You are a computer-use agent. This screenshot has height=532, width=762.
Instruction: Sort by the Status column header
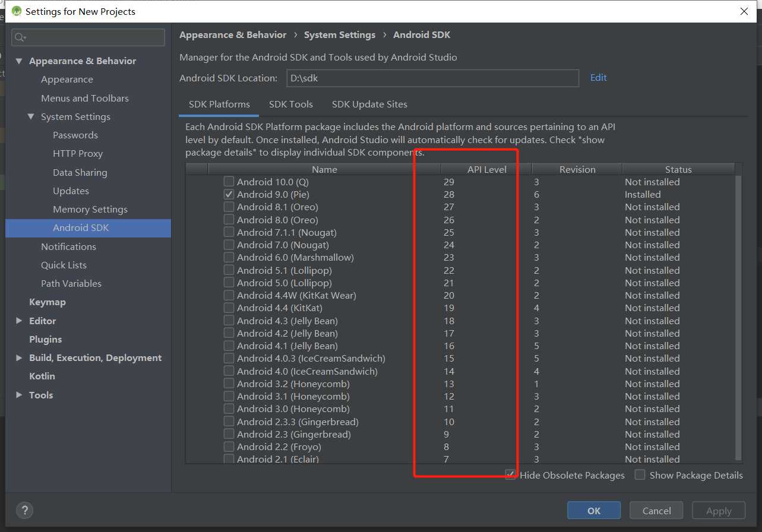tap(678, 169)
